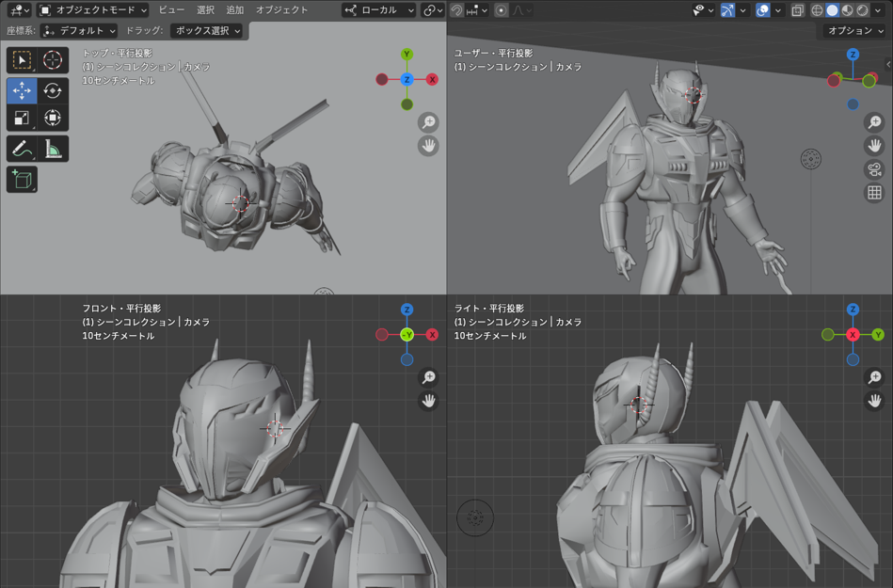The width and height of the screenshot is (893, 588).
Task: Toggle viewport overlays display
Action: (763, 10)
